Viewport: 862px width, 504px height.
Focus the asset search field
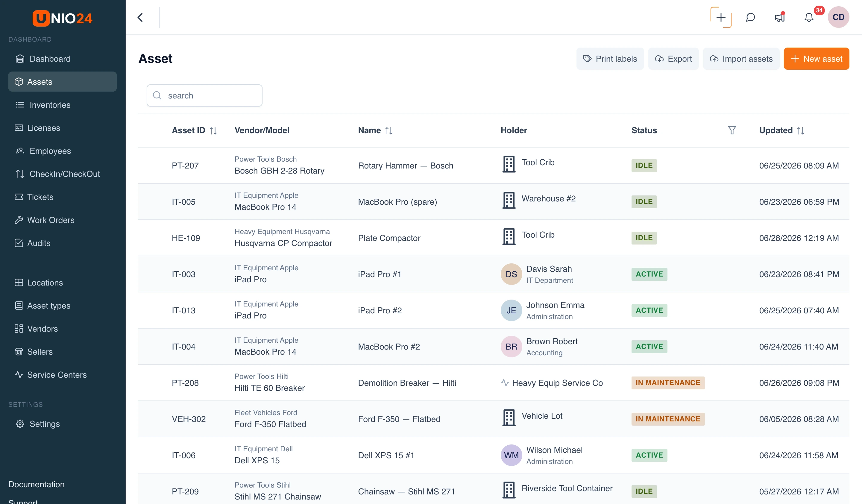tap(204, 96)
